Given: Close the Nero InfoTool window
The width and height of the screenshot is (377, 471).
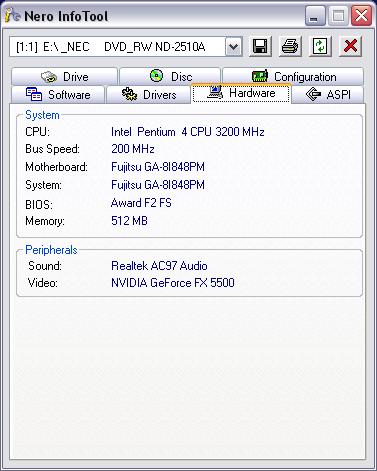Looking at the screenshot, I should (x=361, y=16).
